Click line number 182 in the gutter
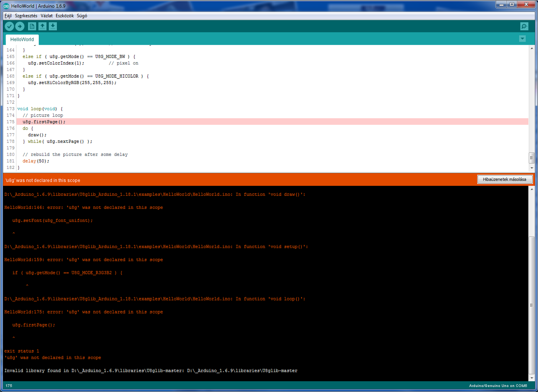Image resolution: width=538 pixels, height=392 pixels. click(10, 168)
